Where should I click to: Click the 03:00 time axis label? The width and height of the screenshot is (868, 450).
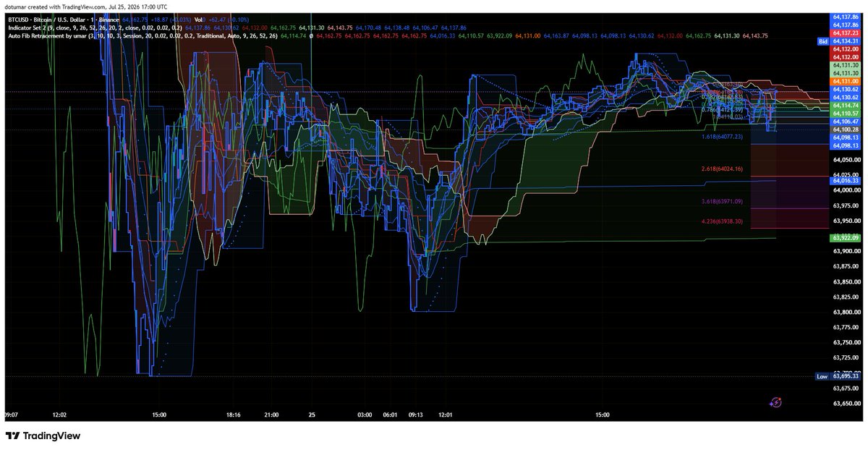pyautogui.click(x=365, y=415)
